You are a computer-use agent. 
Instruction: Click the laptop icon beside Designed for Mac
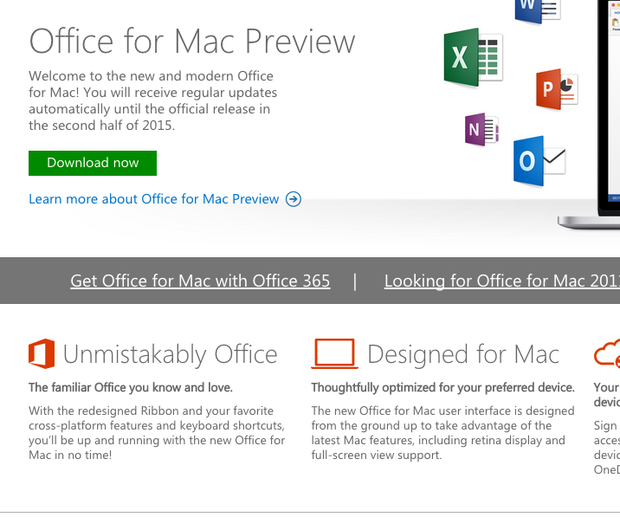334,354
